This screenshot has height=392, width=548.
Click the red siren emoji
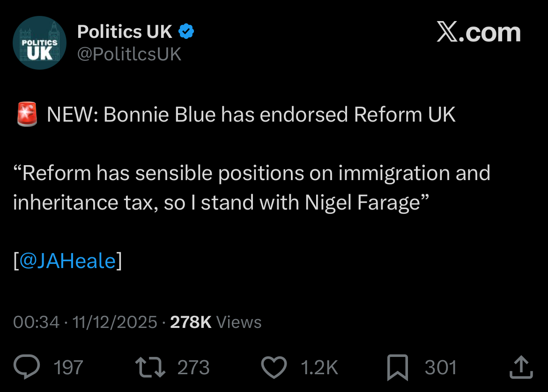pos(27,115)
